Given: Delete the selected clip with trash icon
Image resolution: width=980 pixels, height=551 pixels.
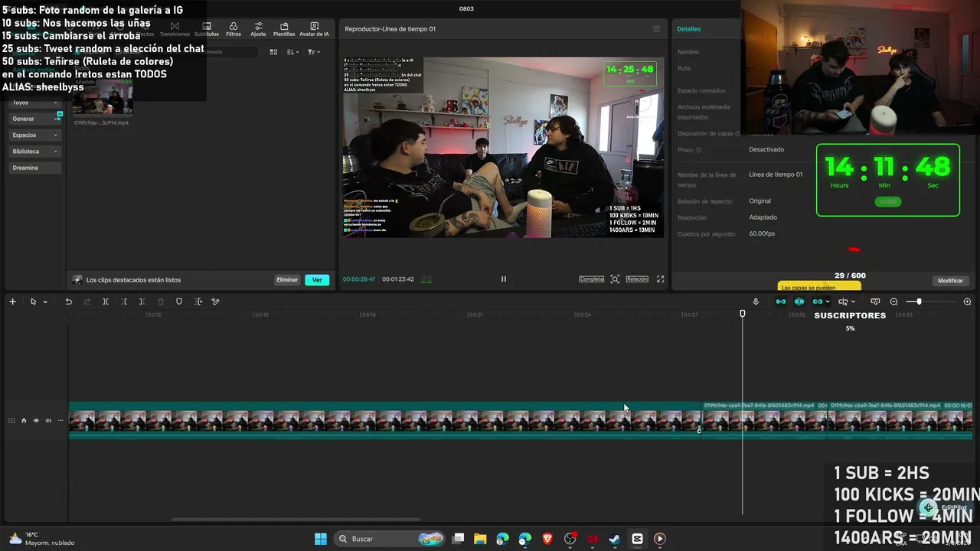Looking at the screenshot, I should point(161,302).
